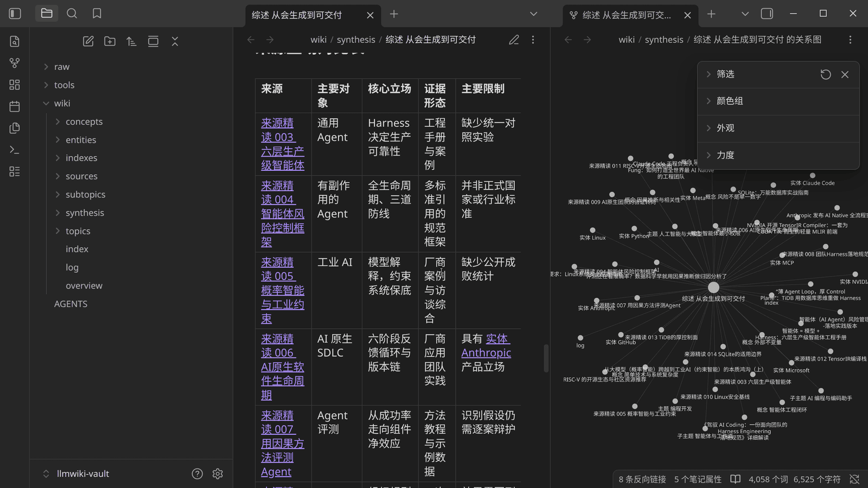Click the 5 个笔记属性 status item
This screenshot has height=488, width=868.
tap(698, 479)
